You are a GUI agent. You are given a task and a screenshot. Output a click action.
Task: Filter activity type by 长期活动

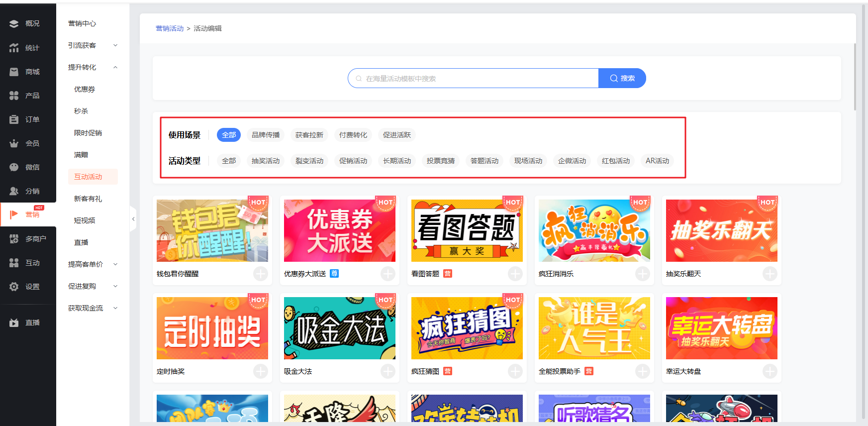point(397,161)
